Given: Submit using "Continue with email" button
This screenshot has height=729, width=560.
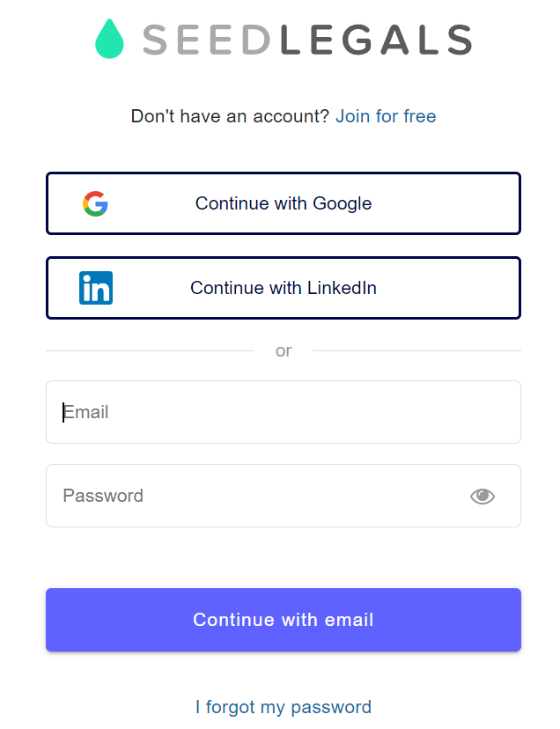Looking at the screenshot, I should [284, 620].
